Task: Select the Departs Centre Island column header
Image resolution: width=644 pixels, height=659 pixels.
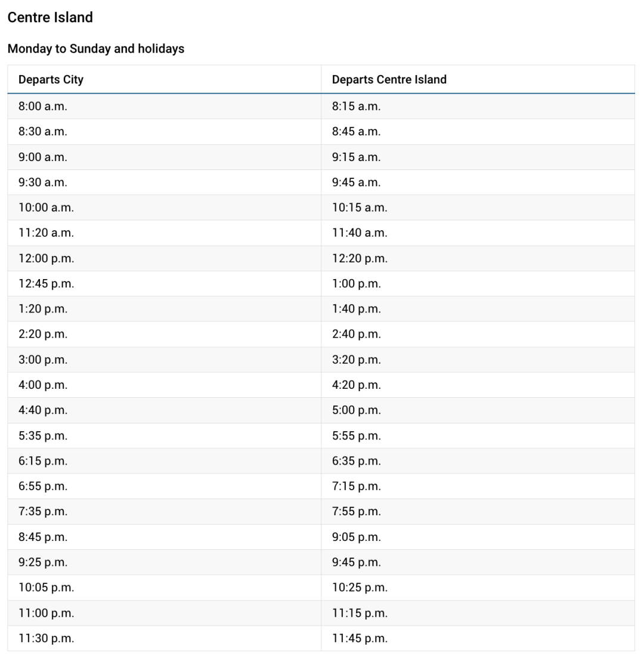Action: tap(389, 79)
